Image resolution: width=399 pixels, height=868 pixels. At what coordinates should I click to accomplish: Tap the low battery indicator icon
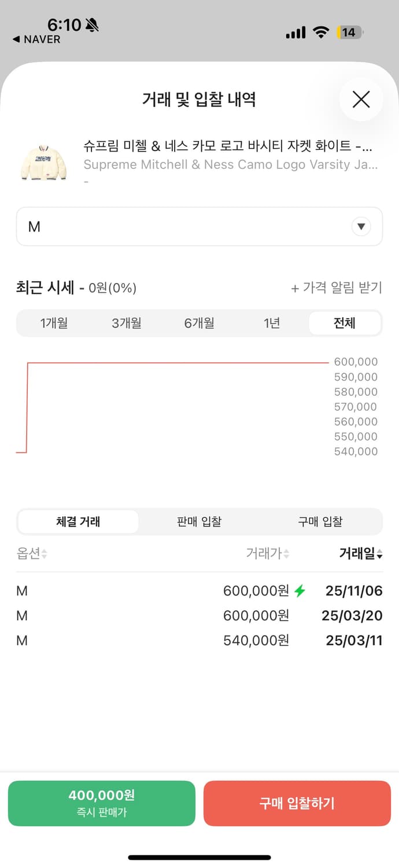pos(349,32)
